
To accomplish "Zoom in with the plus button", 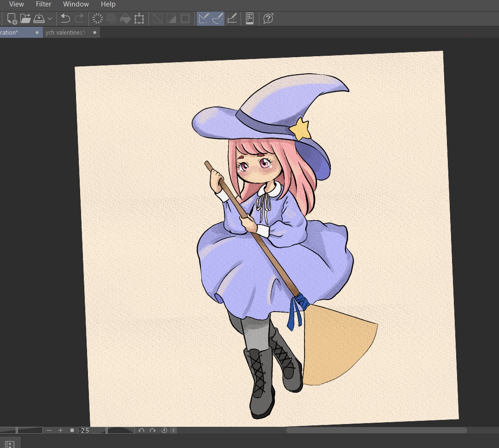I will (60, 430).
